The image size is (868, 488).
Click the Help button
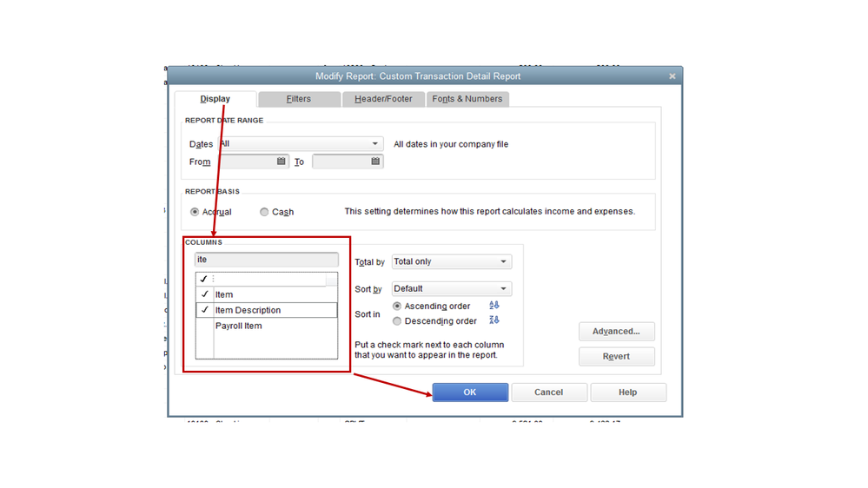(627, 392)
